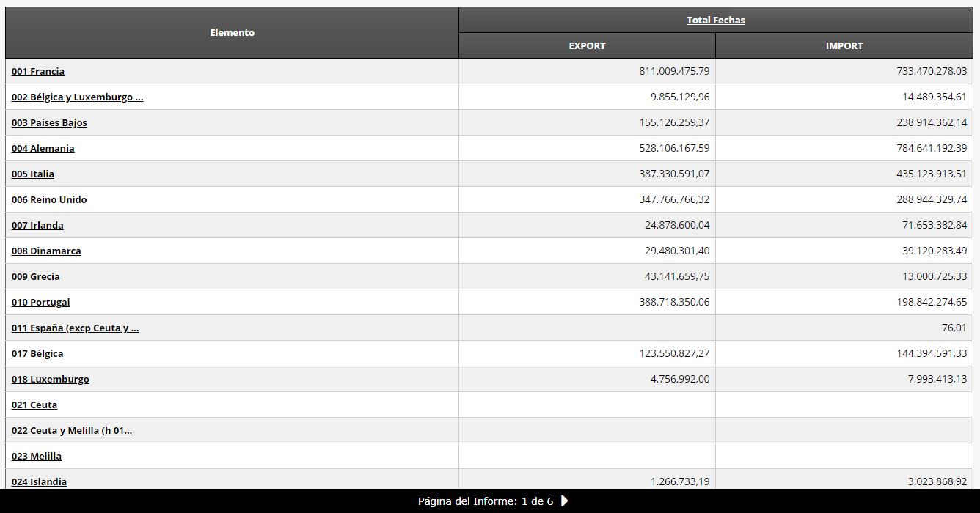Open the 008 Dinamarca entry
Viewport: 980px width, 513px height.
click(46, 251)
